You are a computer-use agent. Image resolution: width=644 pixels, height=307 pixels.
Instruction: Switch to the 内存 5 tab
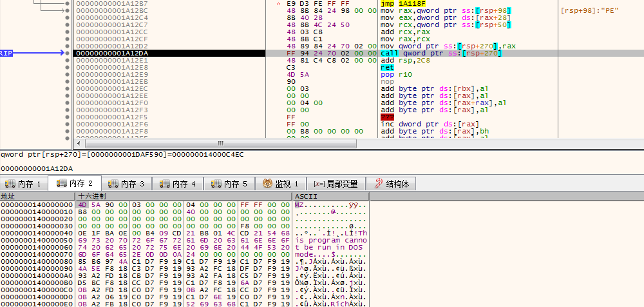tap(229, 184)
